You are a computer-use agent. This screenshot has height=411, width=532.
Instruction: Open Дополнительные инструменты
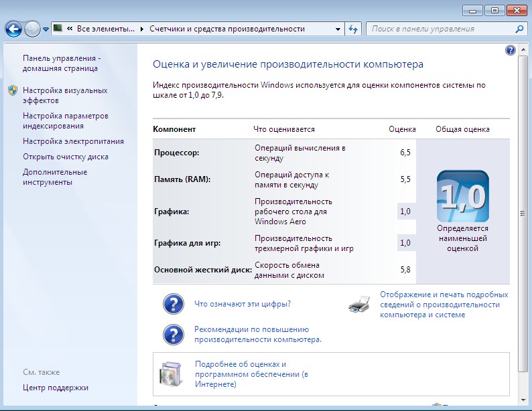tap(55, 177)
